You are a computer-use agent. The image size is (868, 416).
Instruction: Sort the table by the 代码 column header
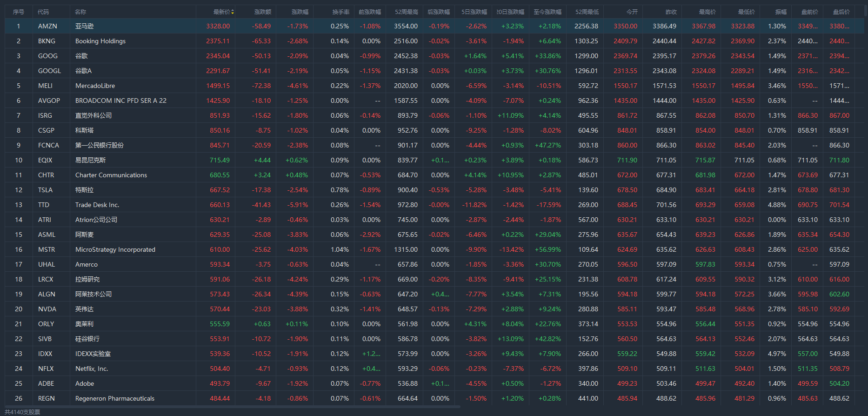(43, 12)
